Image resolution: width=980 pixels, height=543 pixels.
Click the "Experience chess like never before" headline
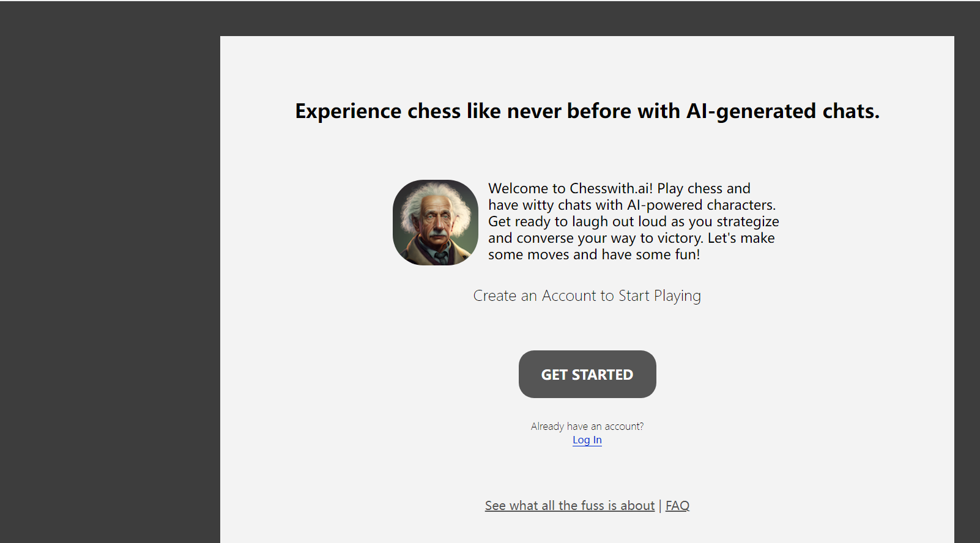[587, 111]
